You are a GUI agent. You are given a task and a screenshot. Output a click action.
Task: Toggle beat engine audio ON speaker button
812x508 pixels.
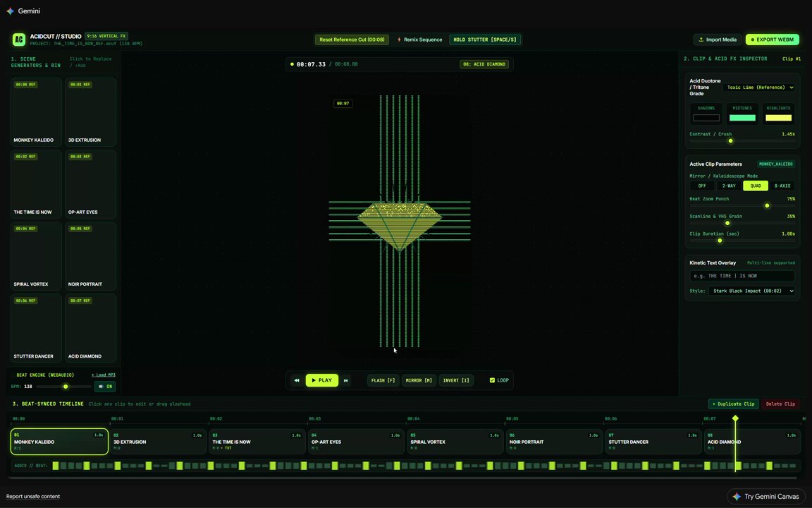[x=105, y=386]
